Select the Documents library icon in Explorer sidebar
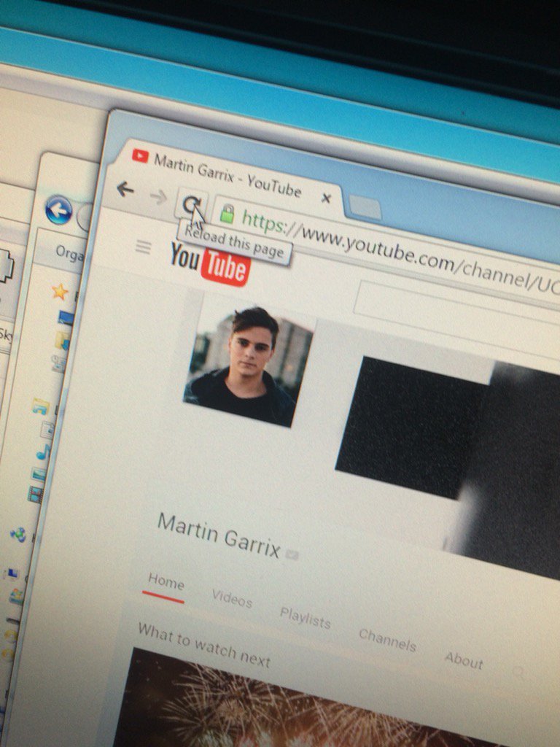The image size is (560, 747). tap(47, 430)
